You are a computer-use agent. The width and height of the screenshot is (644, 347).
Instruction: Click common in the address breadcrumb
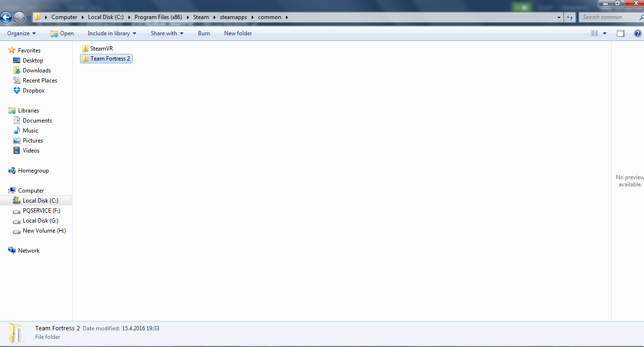tap(270, 17)
